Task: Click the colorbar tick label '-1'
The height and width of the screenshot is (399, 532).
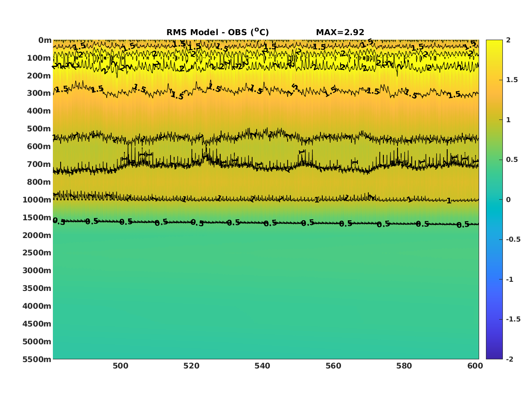Action: [510, 279]
